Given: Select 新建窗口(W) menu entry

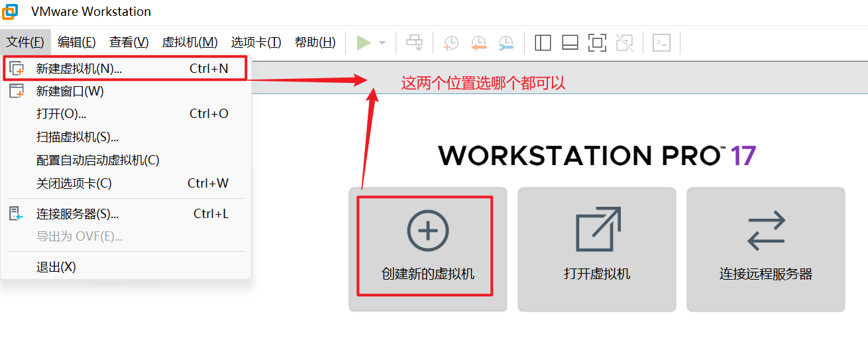Looking at the screenshot, I should (126, 91).
